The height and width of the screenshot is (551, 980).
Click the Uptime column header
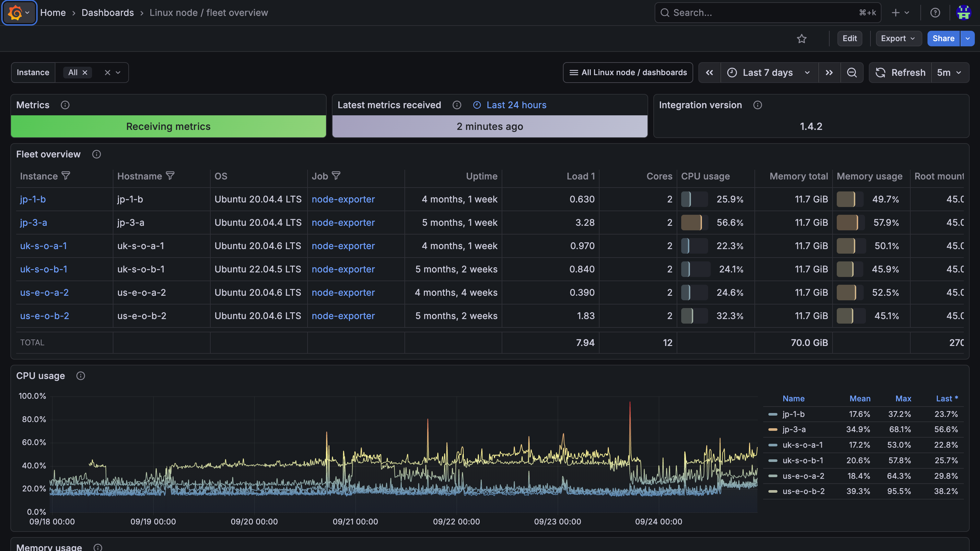pyautogui.click(x=482, y=176)
